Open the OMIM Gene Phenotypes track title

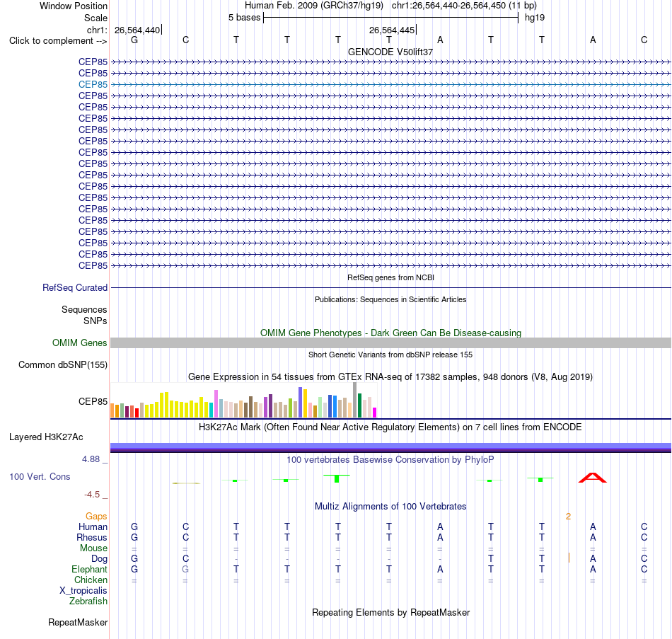click(390, 333)
